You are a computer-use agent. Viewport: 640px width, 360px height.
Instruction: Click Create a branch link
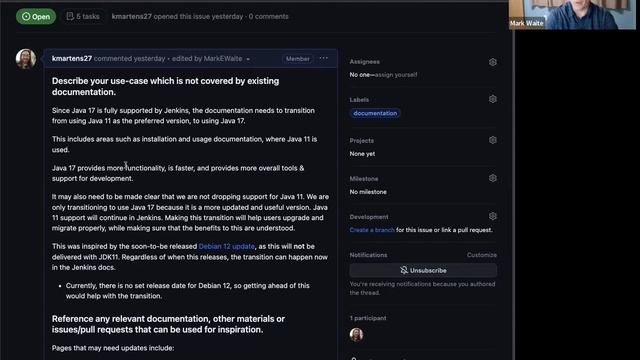pyautogui.click(x=372, y=230)
